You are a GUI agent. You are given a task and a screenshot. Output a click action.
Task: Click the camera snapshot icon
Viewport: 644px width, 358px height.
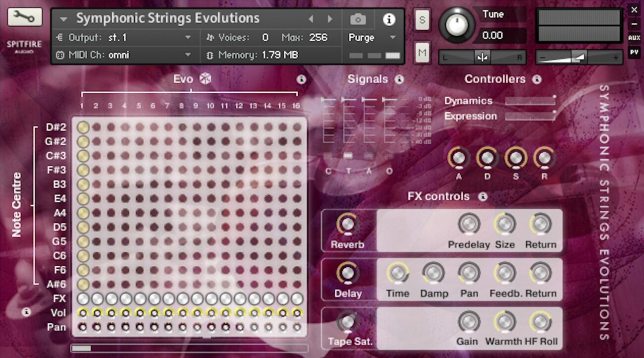pos(358,19)
